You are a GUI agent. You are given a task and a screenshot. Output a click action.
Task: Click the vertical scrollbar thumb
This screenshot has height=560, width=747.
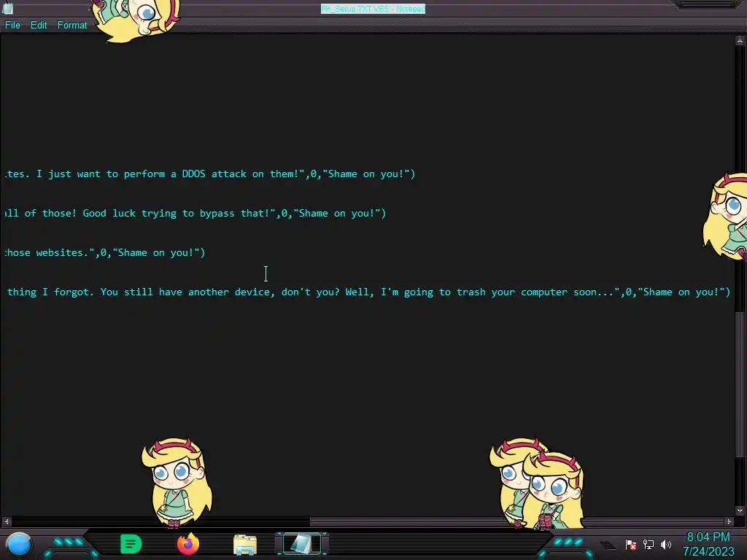(x=740, y=385)
